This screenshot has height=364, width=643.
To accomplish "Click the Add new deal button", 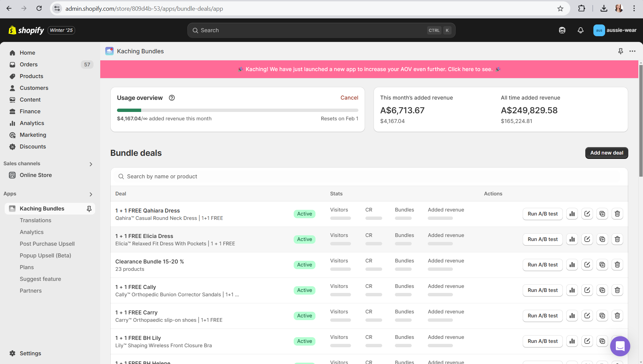I will [x=606, y=153].
